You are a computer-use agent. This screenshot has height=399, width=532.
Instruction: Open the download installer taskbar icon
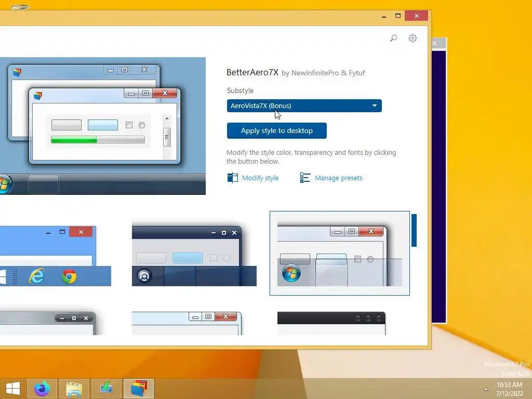click(x=106, y=389)
